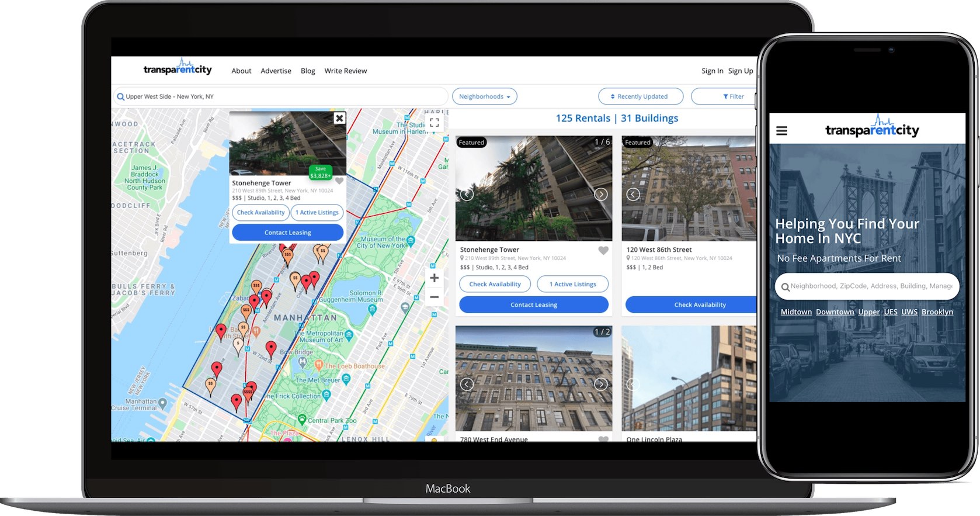Click the transparentcity logo on the laptop
This screenshot has height=516, width=980.
click(x=178, y=68)
